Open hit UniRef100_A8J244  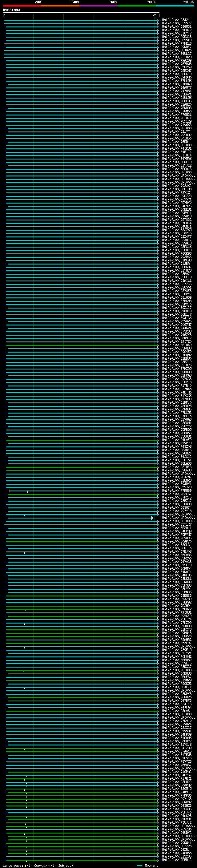point(176,20)
